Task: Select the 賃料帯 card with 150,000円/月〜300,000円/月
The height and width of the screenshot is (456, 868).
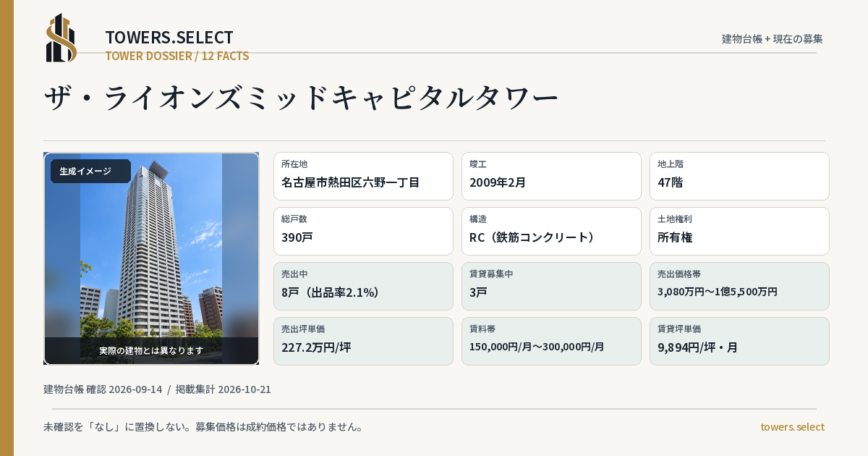Action: 551,341
